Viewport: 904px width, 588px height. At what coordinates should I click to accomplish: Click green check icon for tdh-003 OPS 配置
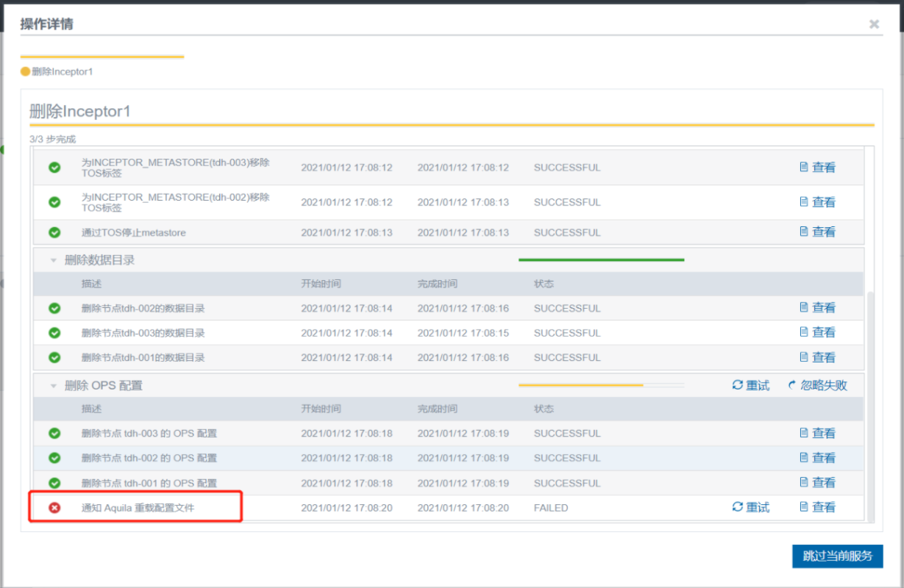pyautogui.click(x=54, y=434)
